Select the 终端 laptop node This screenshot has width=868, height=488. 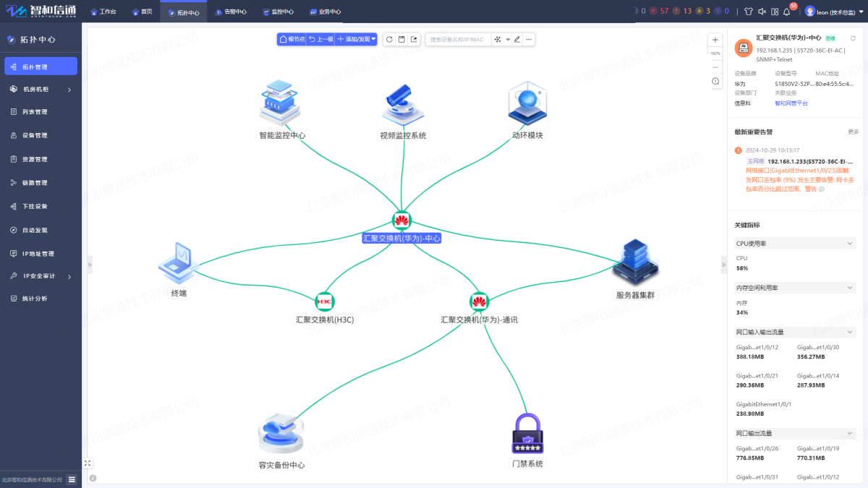click(x=178, y=263)
